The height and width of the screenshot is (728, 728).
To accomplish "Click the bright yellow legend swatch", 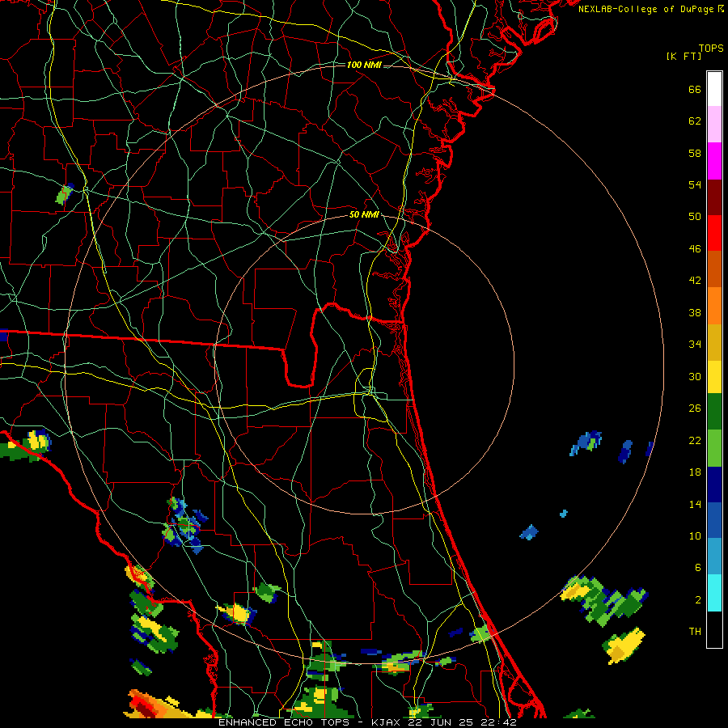I will pos(714,376).
